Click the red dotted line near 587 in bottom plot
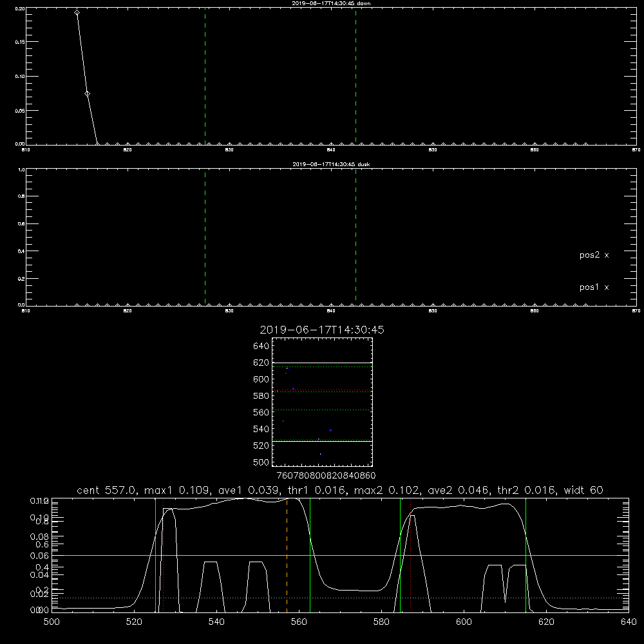Image resolution: width=644 pixels, height=644 pixels. pyautogui.click(x=411, y=555)
